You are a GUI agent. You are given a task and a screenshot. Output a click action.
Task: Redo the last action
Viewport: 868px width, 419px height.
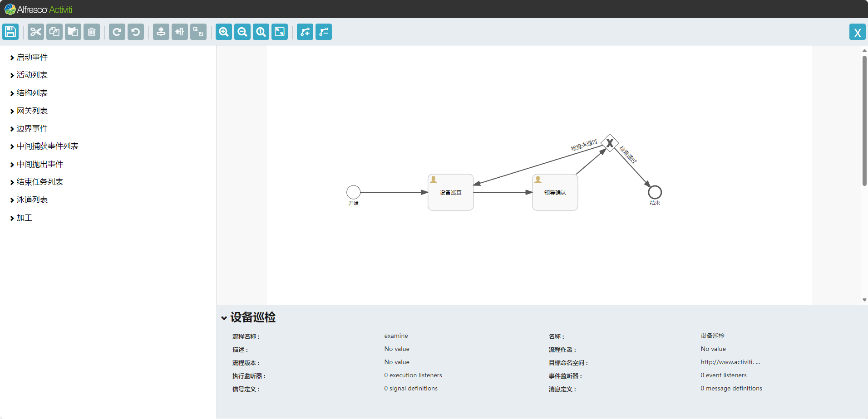tap(117, 32)
